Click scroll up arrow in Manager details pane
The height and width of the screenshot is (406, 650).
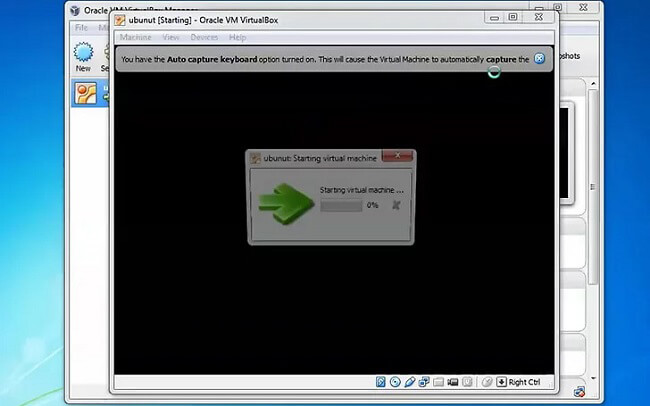tap(593, 84)
